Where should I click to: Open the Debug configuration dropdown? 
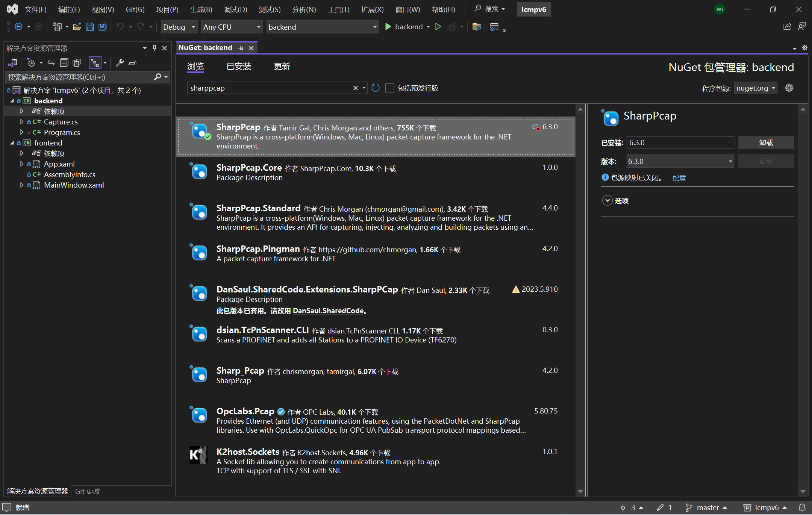pos(179,27)
